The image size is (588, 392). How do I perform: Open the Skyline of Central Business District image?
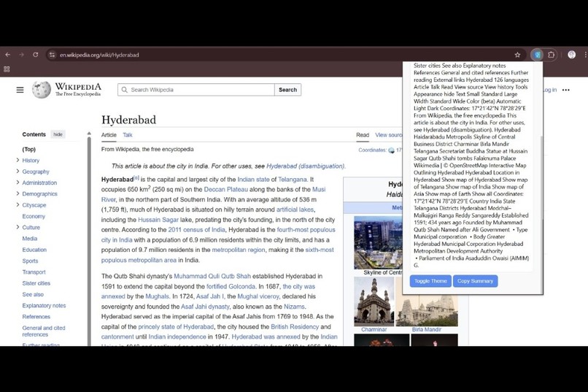pos(378,242)
